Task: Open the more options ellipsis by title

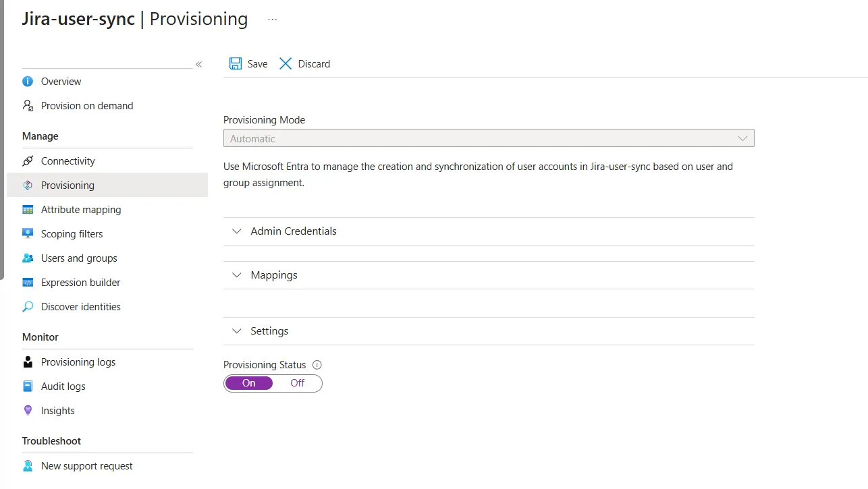Action: pos(272,20)
